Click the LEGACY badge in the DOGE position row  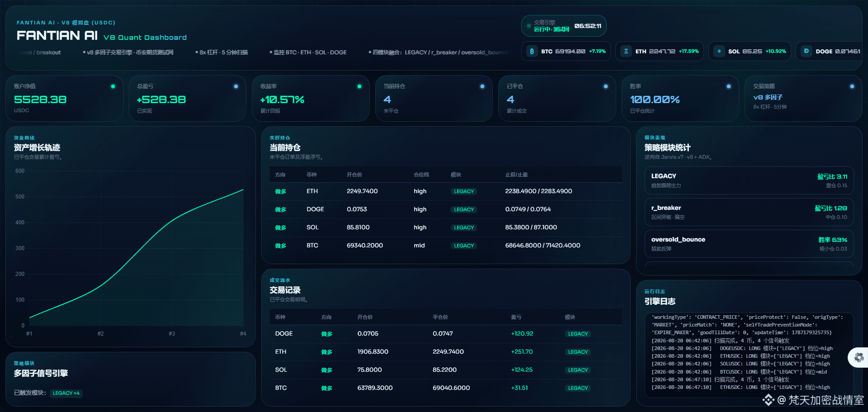pyautogui.click(x=464, y=210)
